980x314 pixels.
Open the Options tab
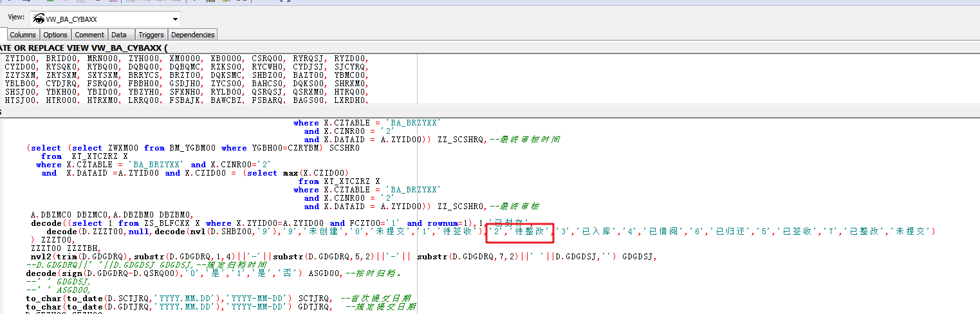point(55,35)
